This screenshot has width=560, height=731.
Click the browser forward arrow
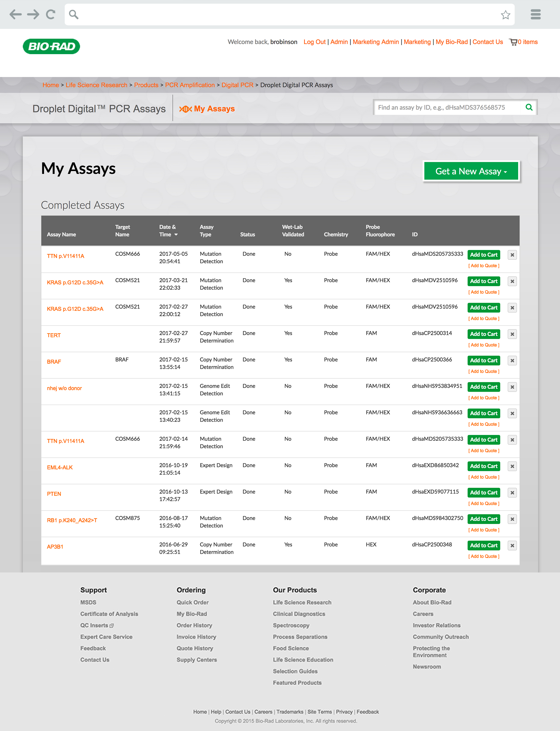(x=33, y=14)
